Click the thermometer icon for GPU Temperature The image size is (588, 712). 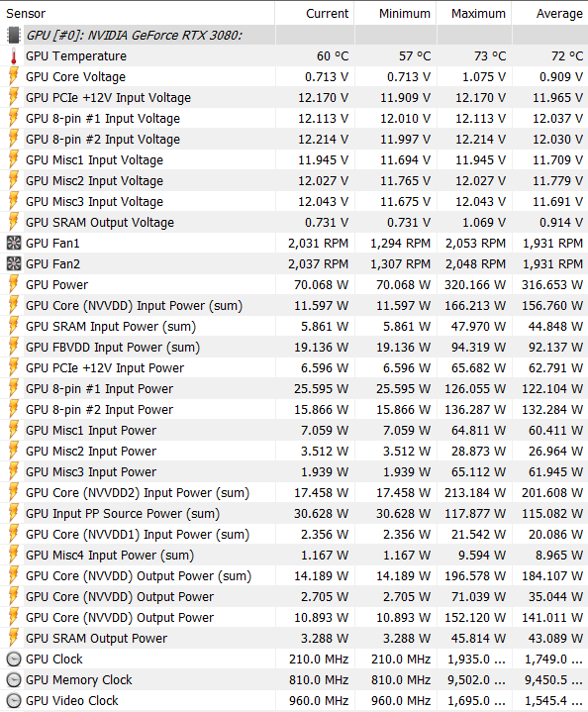14,55
